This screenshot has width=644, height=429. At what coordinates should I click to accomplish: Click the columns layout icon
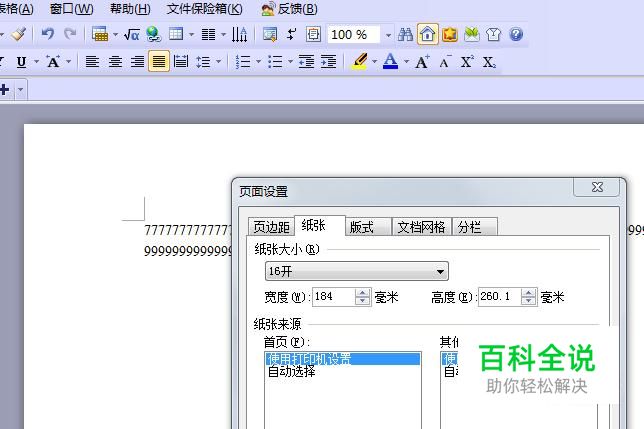pos(208,34)
